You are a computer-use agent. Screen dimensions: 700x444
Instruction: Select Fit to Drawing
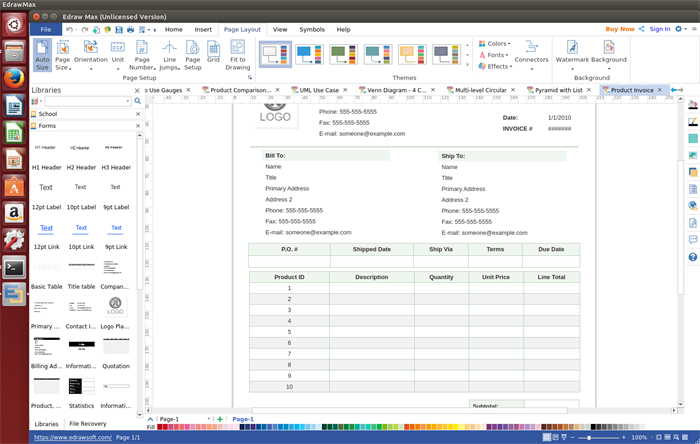point(238,55)
